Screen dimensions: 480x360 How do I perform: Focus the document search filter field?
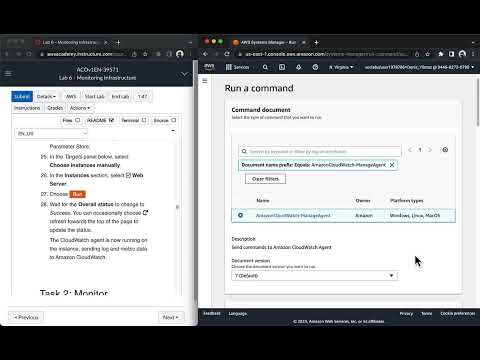pyautogui.click(x=320, y=151)
